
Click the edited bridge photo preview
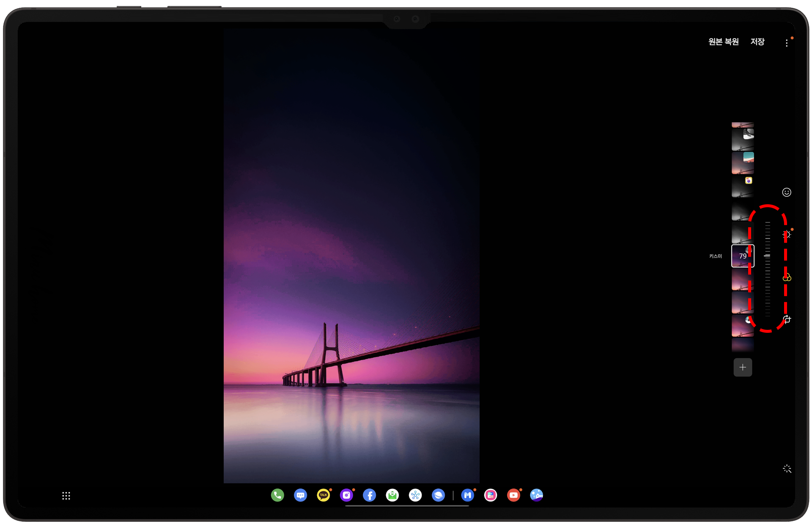pos(351,256)
